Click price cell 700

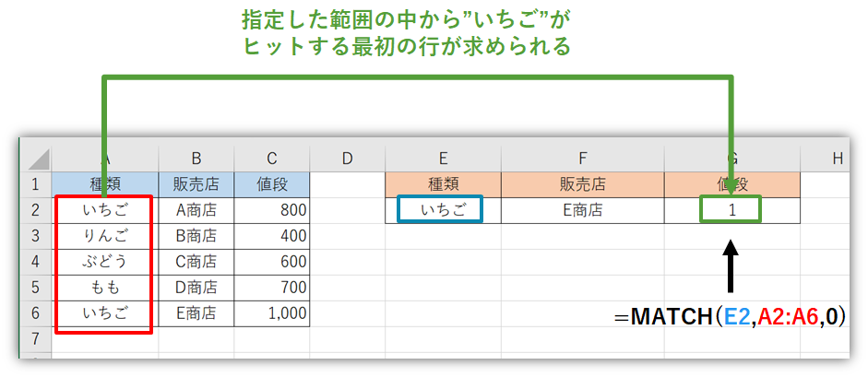click(x=271, y=288)
